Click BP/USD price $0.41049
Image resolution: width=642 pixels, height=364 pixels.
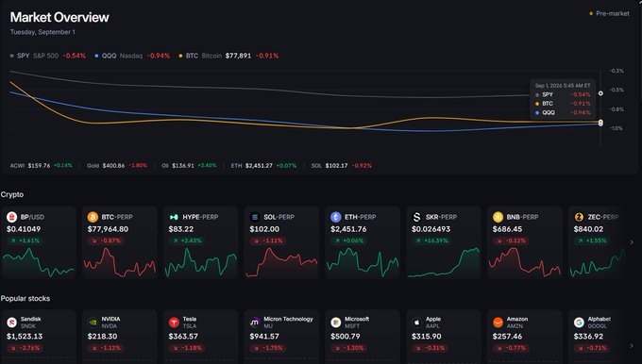point(24,229)
